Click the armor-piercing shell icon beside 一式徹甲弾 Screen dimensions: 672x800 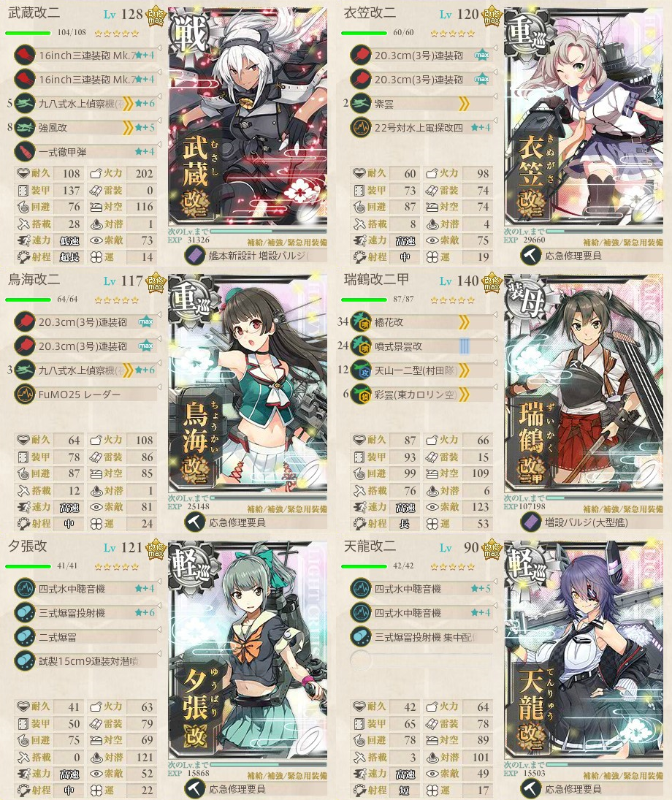pos(24,151)
